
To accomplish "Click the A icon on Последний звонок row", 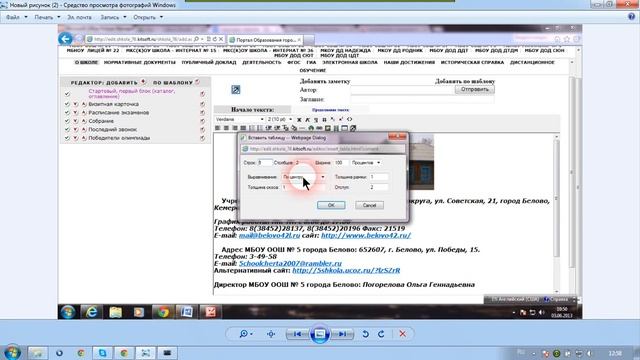I will click(84, 129).
